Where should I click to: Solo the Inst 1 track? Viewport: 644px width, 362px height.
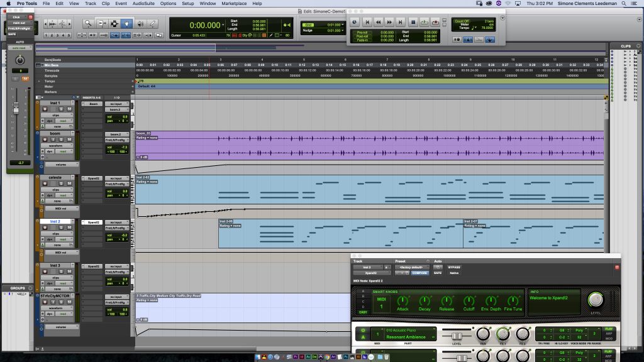click(61, 109)
